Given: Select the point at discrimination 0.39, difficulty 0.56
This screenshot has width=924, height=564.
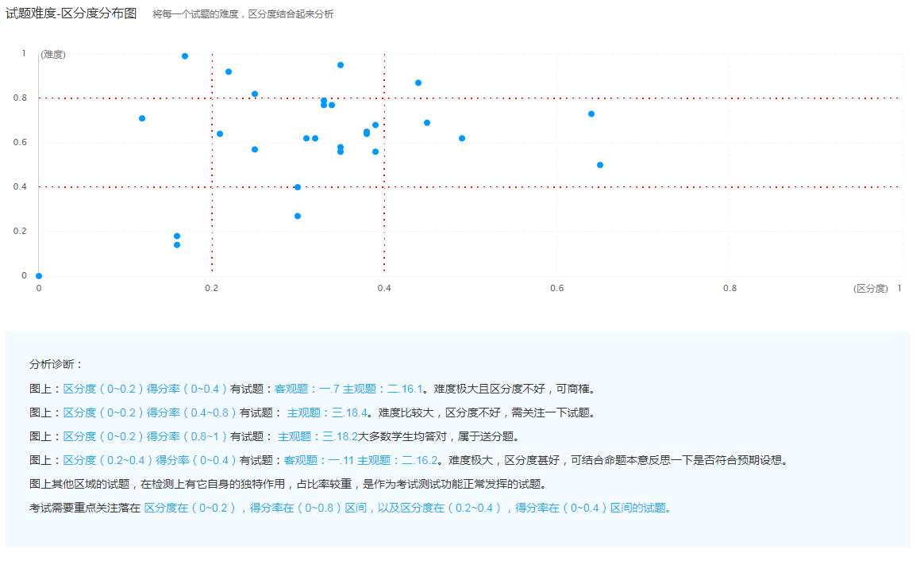Looking at the screenshot, I should pos(375,152).
